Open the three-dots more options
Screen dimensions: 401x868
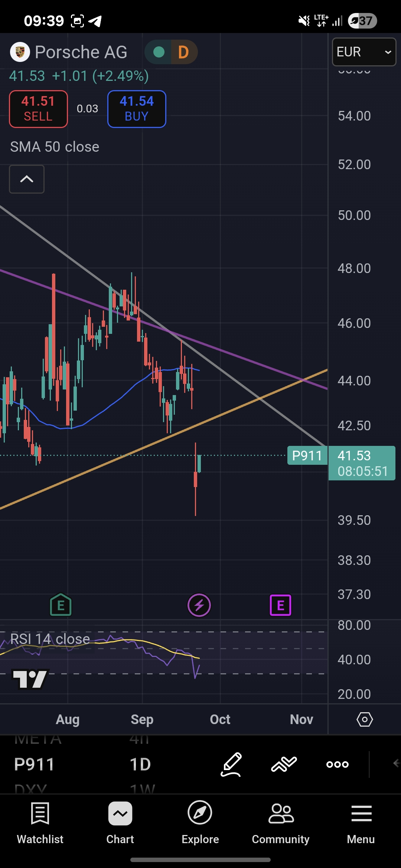pos(338,764)
